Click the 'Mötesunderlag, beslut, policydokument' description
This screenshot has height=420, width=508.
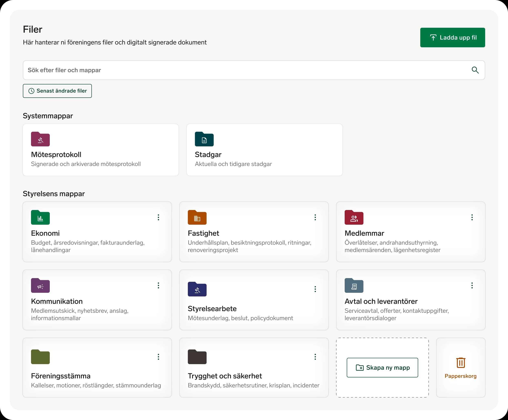coord(240,318)
